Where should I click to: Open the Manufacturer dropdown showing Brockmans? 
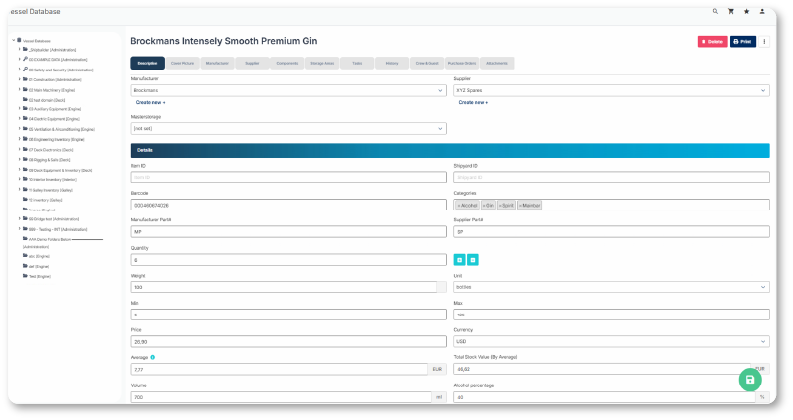[288, 90]
